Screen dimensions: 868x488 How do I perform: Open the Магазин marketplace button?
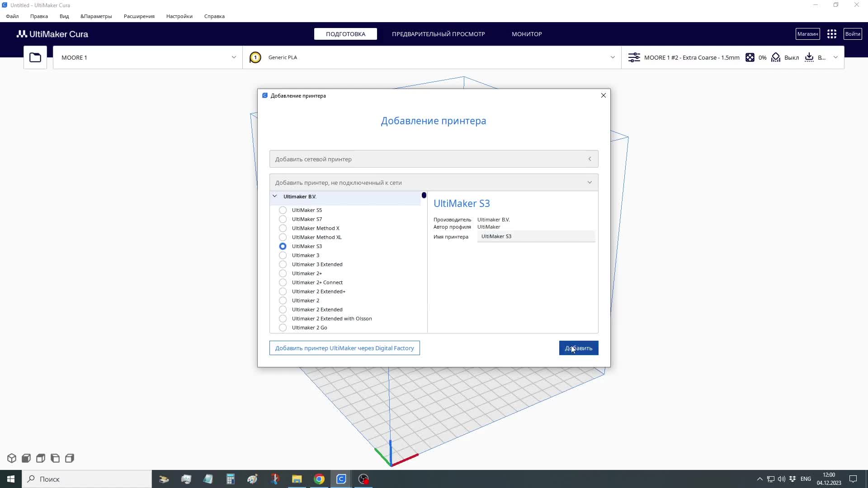[807, 34]
